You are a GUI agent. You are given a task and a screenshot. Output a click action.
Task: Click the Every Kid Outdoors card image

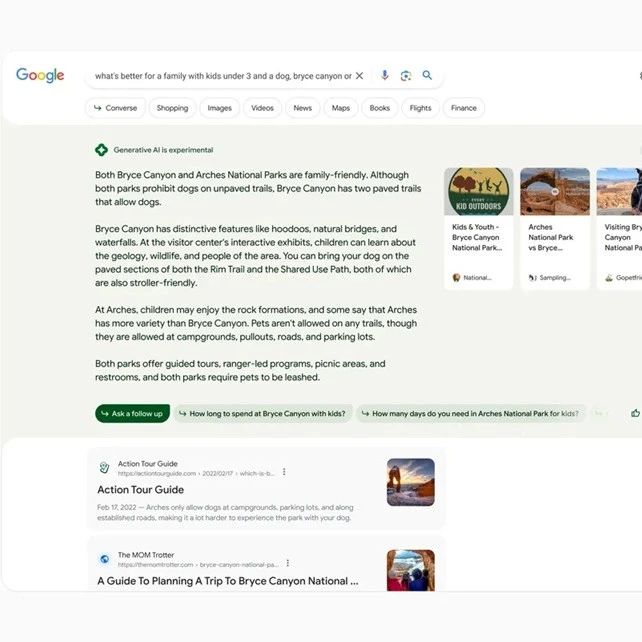coord(479,191)
